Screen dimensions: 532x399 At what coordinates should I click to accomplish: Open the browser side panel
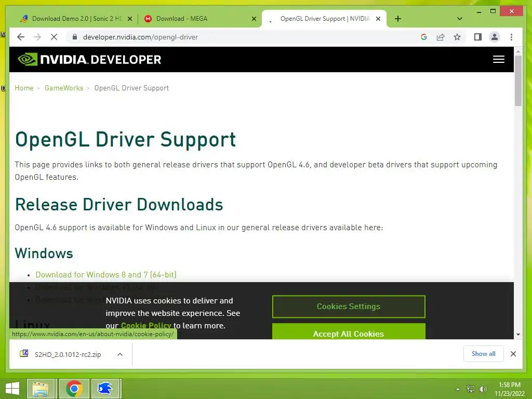(478, 37)
